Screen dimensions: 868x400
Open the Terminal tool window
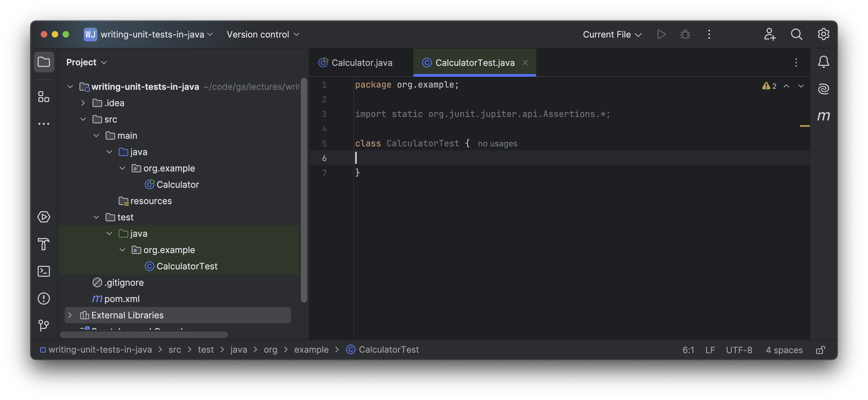pyautogui.click(x=44, y=271)
